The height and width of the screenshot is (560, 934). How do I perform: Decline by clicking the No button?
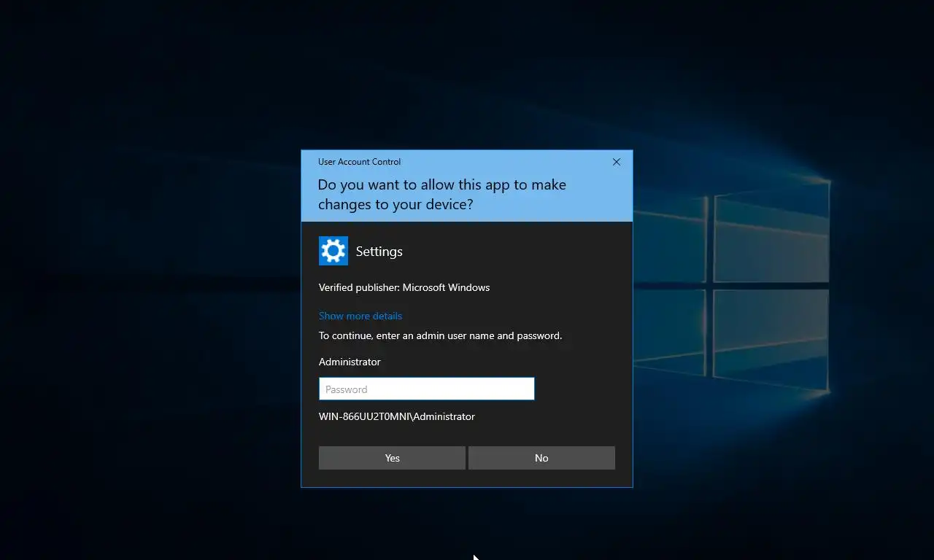tap(541, 458)
